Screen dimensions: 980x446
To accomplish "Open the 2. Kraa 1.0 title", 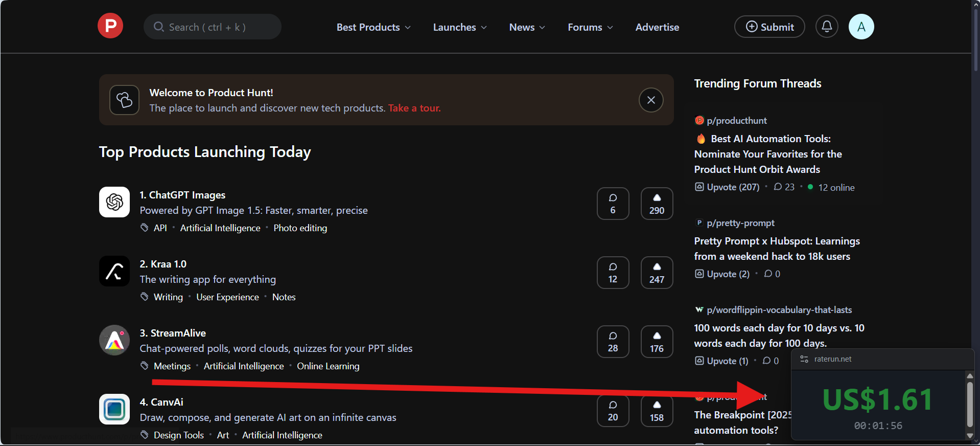I will [x=163, y=264].
